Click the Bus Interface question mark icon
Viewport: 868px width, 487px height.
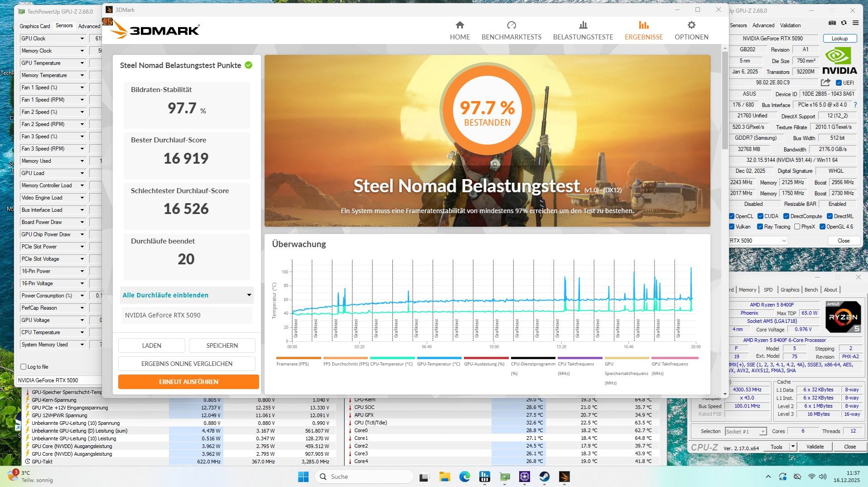(x=855, y=105)
